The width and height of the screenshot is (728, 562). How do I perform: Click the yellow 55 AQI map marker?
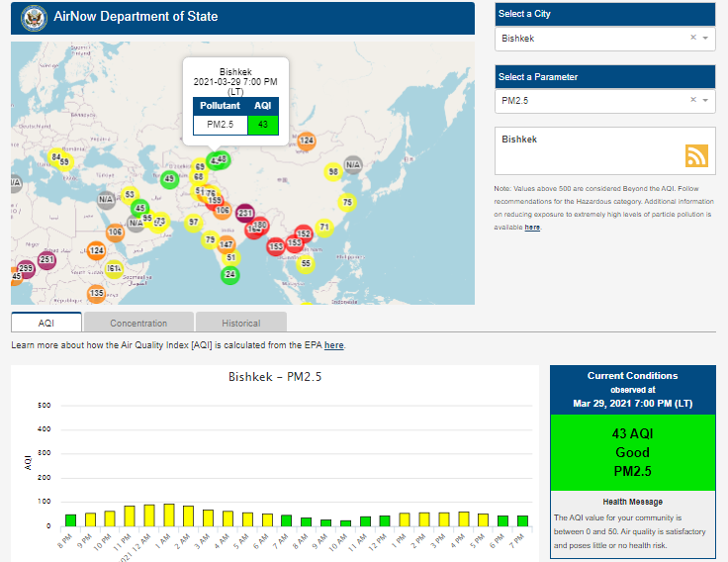306,263
